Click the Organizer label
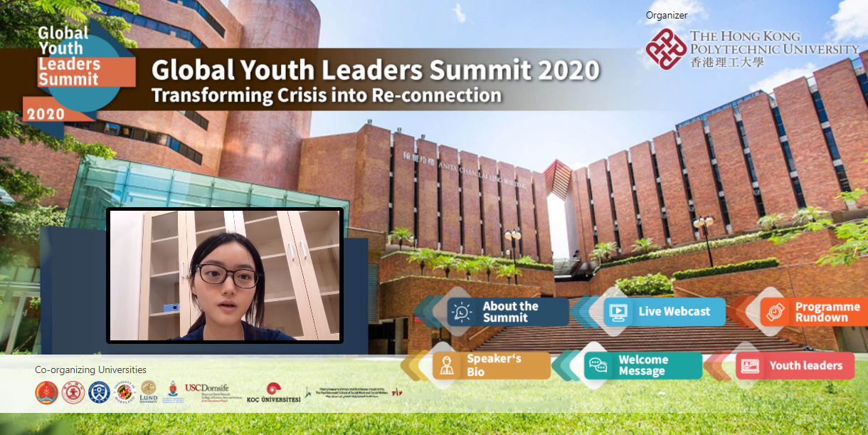The width and height of the screenshot is (868, 435). coord(667,15)
